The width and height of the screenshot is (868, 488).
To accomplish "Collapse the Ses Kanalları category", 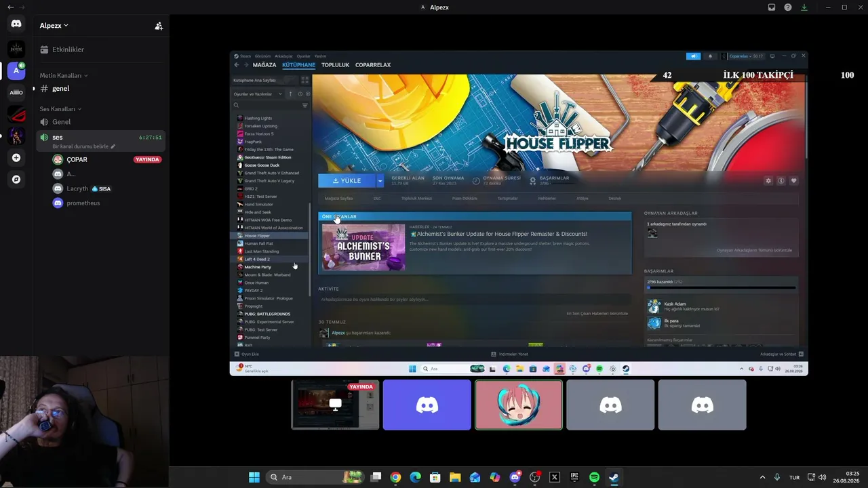I will click(60, 108).
